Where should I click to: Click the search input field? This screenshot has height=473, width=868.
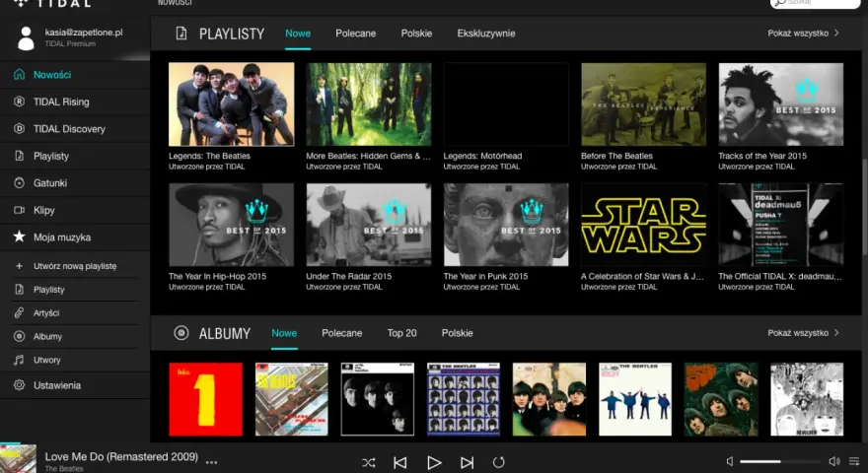815,3
